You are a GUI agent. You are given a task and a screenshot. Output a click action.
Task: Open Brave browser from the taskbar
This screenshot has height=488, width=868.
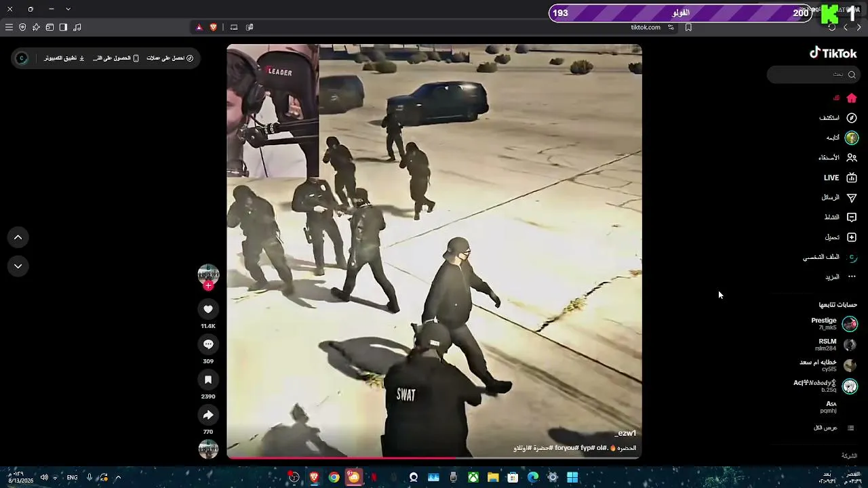click(x=314, y=477)
